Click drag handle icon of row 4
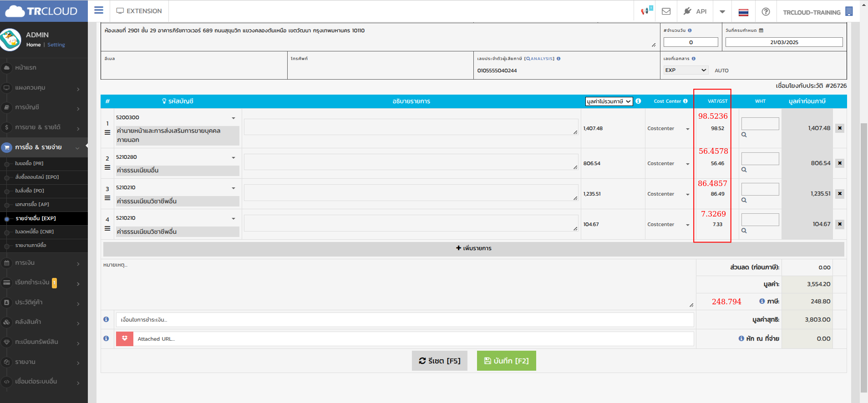This screenshot has width=868, height=403. (x=107, y=228)
